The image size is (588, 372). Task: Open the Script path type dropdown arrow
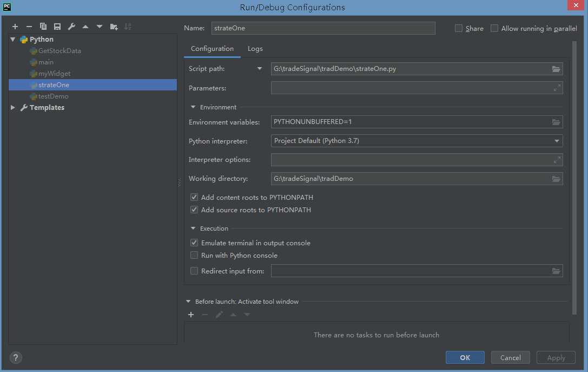tap(260, 69)
